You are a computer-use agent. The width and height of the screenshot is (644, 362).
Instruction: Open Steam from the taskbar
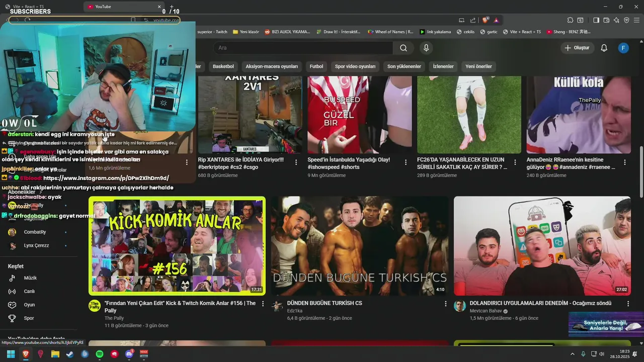70,354
